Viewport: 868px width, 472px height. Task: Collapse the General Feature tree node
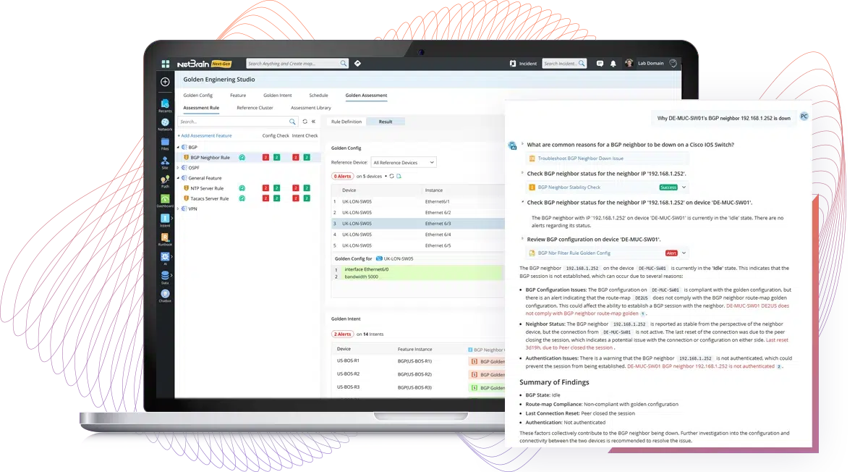point(179,178)
